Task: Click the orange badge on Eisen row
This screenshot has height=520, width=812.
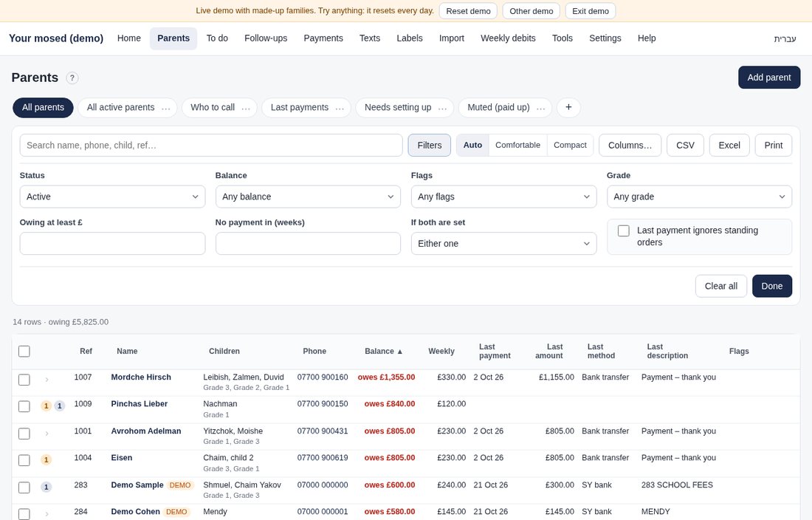Action: click(46, 460)
